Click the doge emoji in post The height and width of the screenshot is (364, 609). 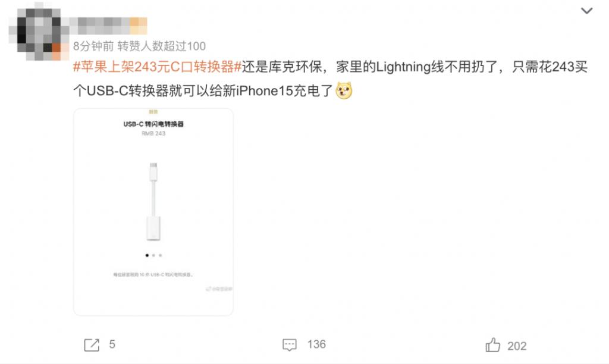[344, 90]
